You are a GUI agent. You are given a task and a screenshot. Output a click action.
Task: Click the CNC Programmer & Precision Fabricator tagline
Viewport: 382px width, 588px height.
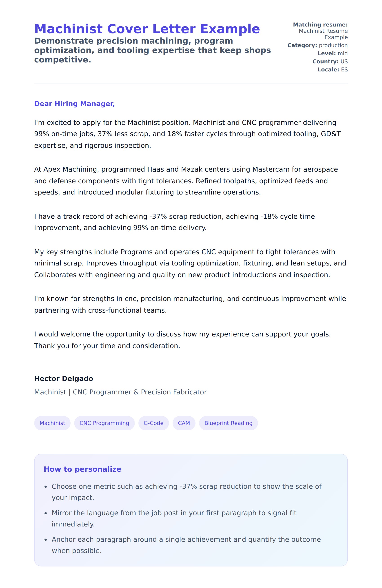coord(120,392)
